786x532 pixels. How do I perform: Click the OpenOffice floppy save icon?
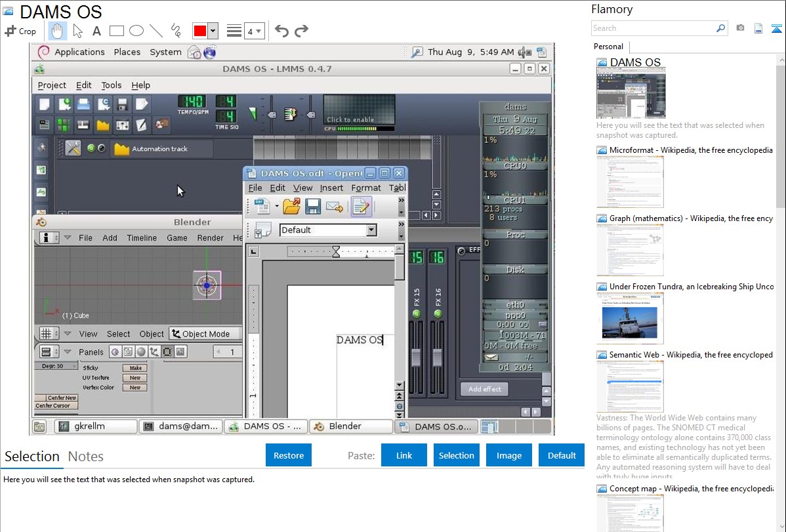coord(313,206)
